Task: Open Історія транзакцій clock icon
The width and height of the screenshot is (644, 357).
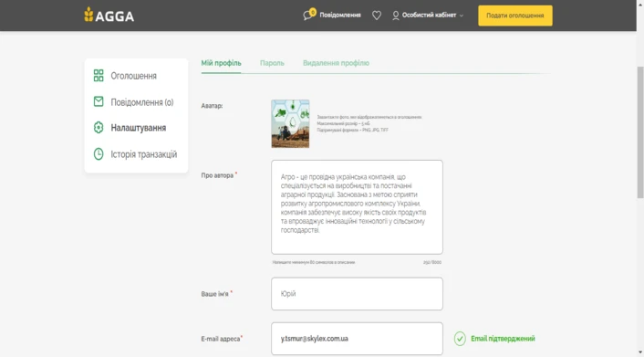Action: pyautogui.click(x=99, y=153)
